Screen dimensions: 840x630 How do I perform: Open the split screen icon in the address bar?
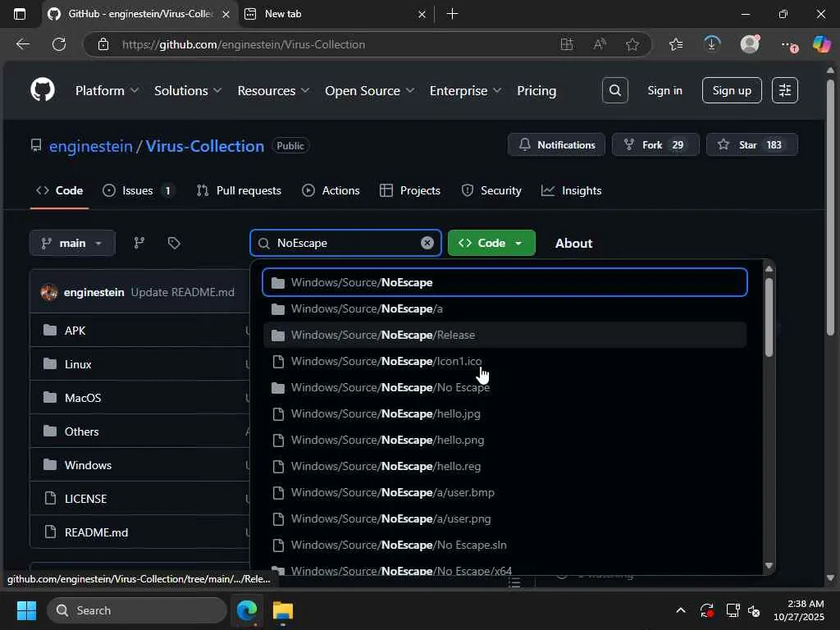pos(567,44)
